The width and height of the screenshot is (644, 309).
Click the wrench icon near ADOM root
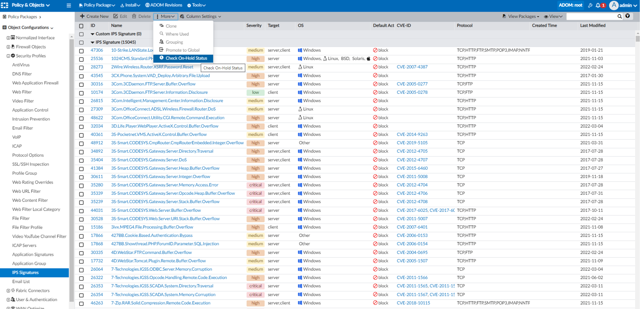(590, 5)
